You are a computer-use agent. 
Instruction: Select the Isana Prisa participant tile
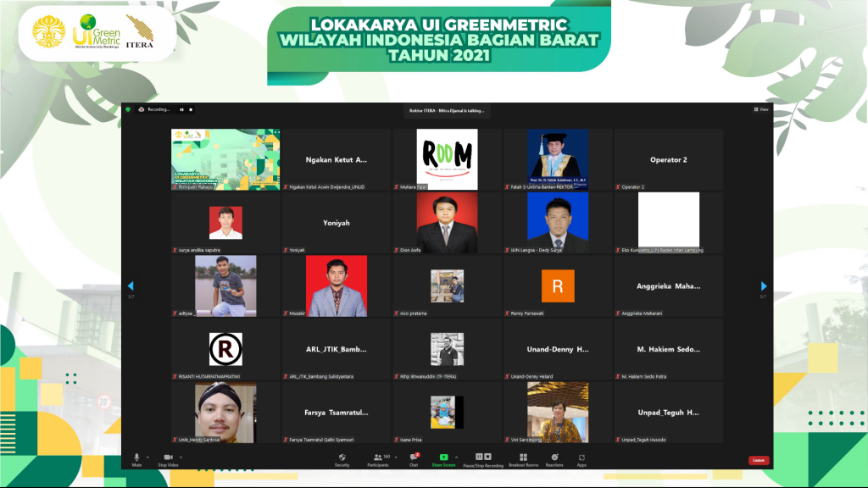[447, 413]
